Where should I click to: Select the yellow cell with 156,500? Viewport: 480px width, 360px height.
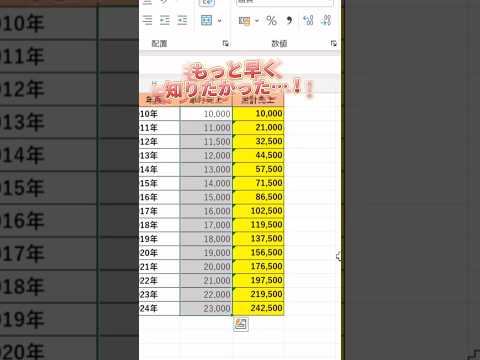258,253
